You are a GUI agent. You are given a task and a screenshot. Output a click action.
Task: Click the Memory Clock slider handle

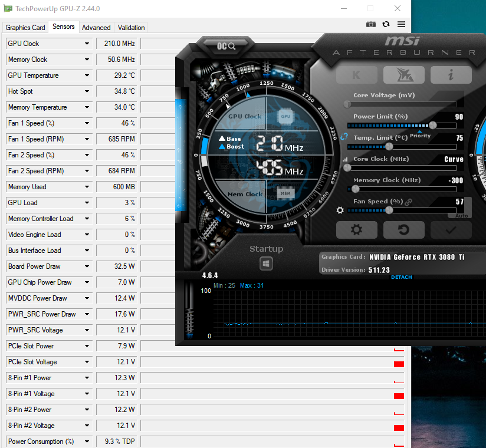(x=355, y=189)
